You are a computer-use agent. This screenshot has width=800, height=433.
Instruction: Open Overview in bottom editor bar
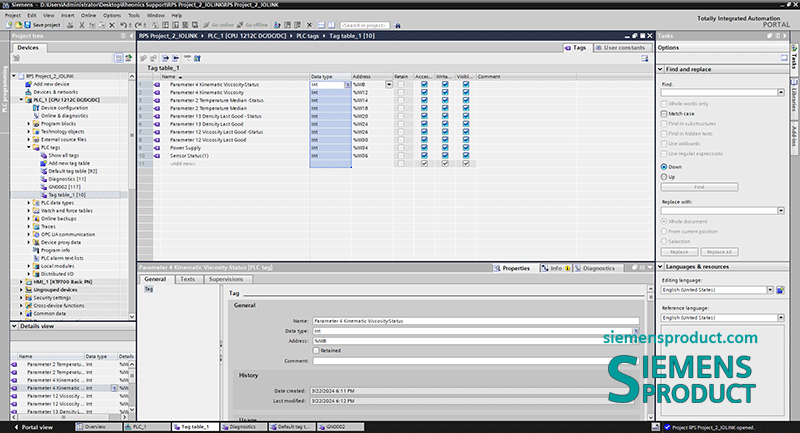point(97,427)
